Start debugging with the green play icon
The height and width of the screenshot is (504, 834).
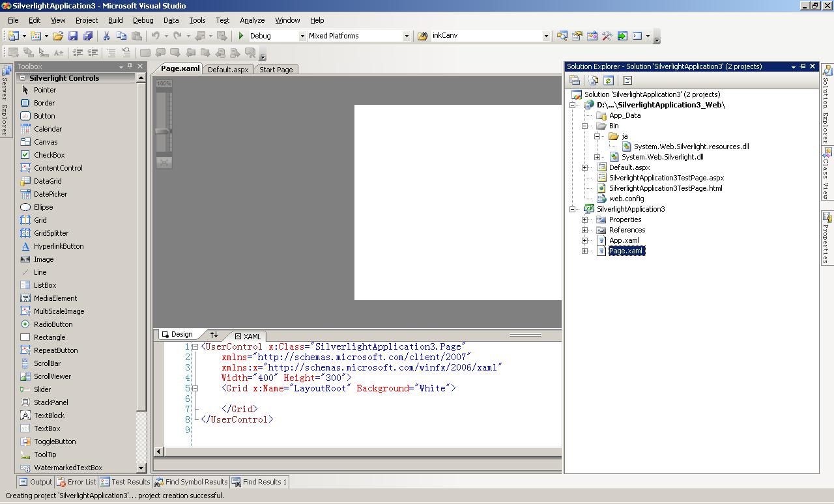pos(241,36)
